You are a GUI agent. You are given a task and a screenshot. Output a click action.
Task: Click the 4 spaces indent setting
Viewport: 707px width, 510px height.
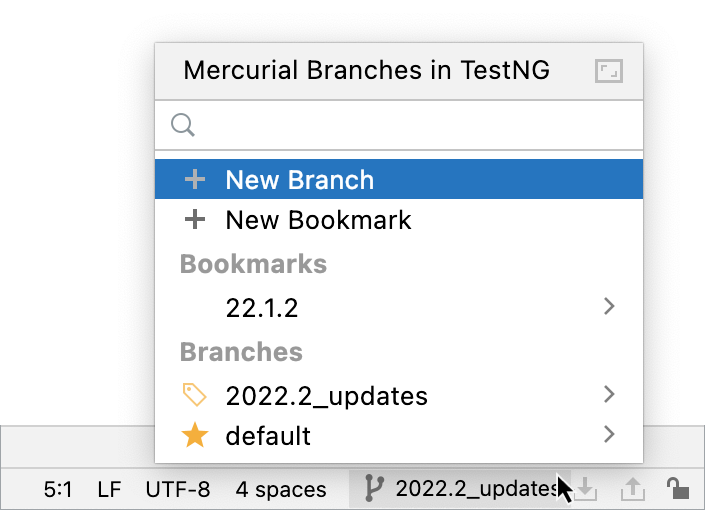[281, 489]
